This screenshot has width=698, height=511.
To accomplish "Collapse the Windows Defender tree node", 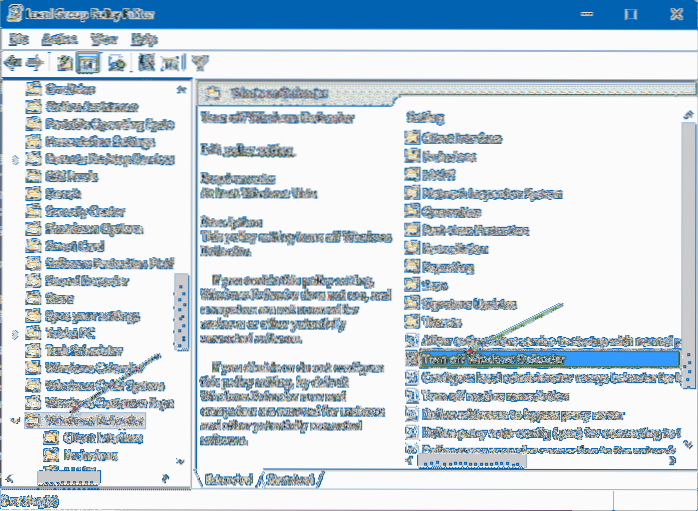I will pyautogui.click(x=12, y=420).
